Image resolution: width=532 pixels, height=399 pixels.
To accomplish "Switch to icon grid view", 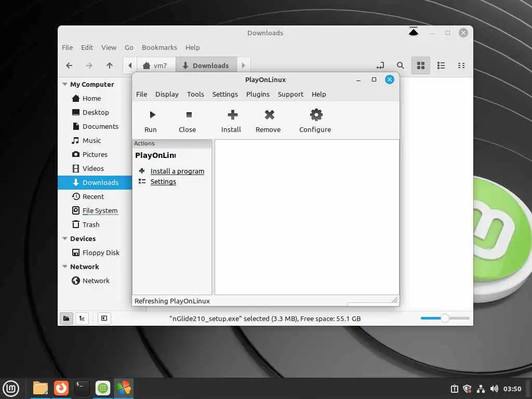I will pyautogui.click(x=421, y=65).
